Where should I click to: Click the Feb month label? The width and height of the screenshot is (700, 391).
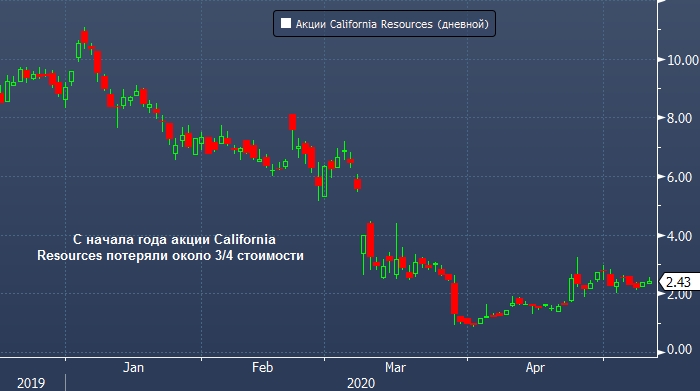pyautogui.click(x=262, y=367)
